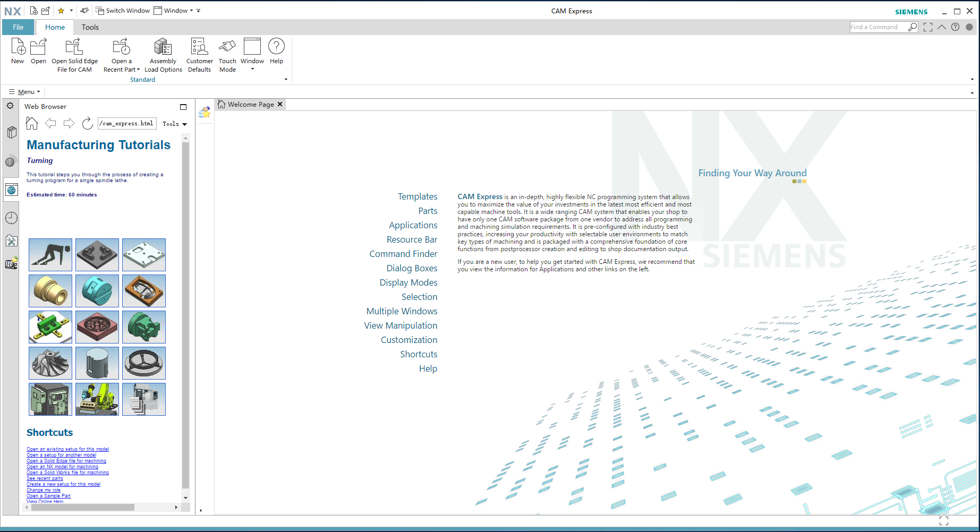Open the machining library sidebar icon

tap(12, 263)
